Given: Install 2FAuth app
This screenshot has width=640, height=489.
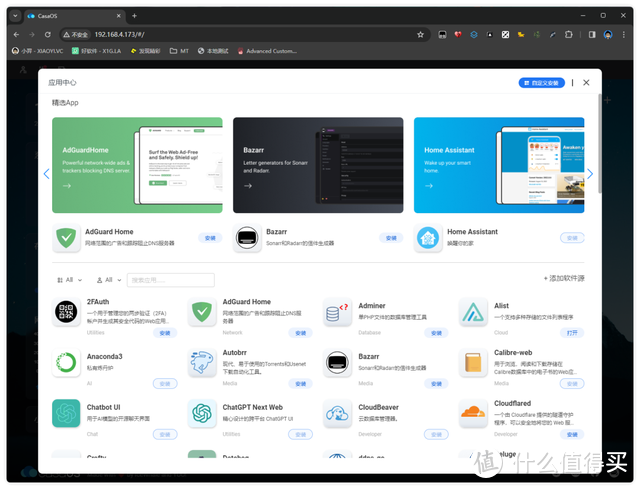Looking at the screenshot, I should click(165, 333).
